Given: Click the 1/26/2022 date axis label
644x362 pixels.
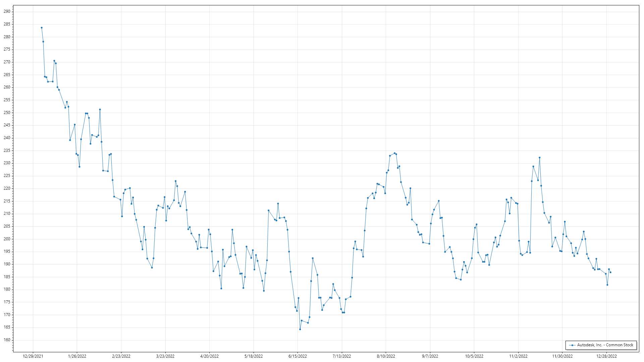Looking at the screenshot, I should point(77,356).
